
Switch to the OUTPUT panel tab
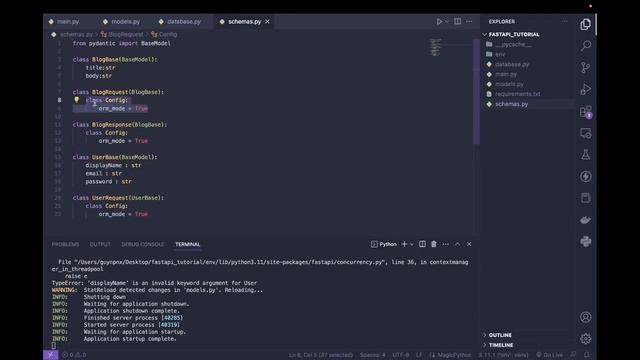click(100, 244)
